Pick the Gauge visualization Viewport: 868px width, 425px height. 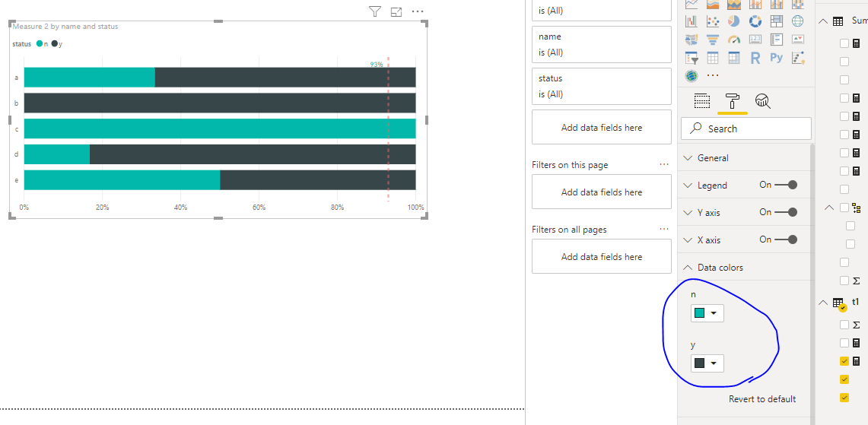pos(733,40)
